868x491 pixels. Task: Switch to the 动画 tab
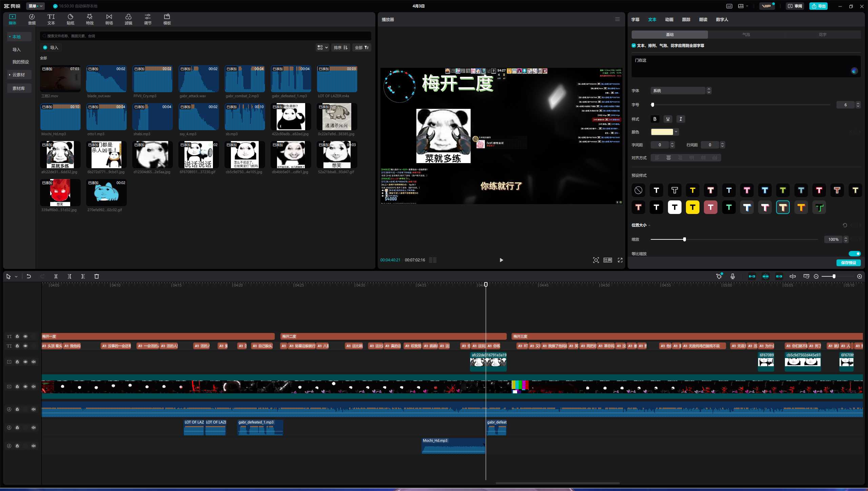(x=669, y=20)
